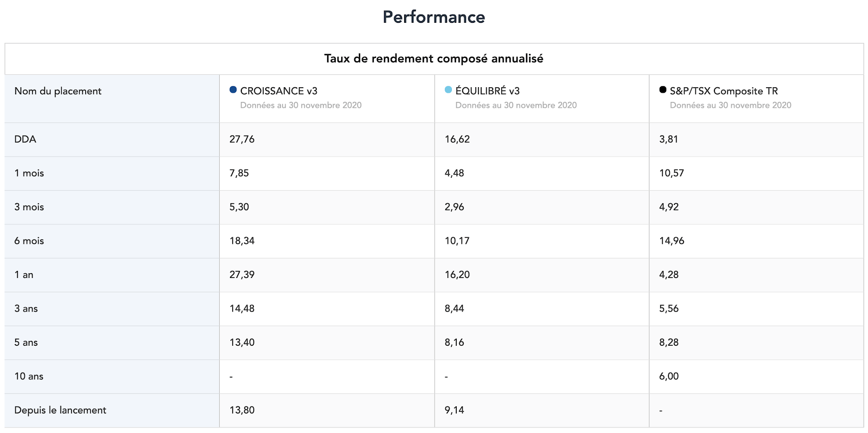The height and width of the screenshot is (433, 868).
Task: Select the S&P/TSX Composite TR header
Action: pos(724,91)
